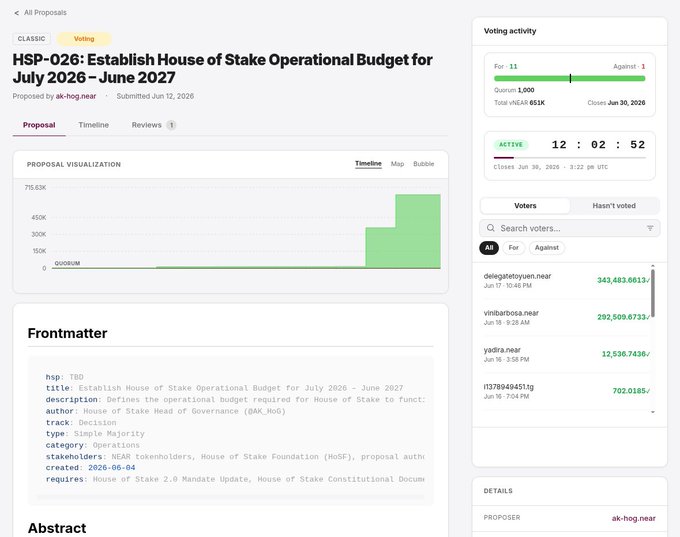
Task: Filter voters by All
Action: coord(489,248)
